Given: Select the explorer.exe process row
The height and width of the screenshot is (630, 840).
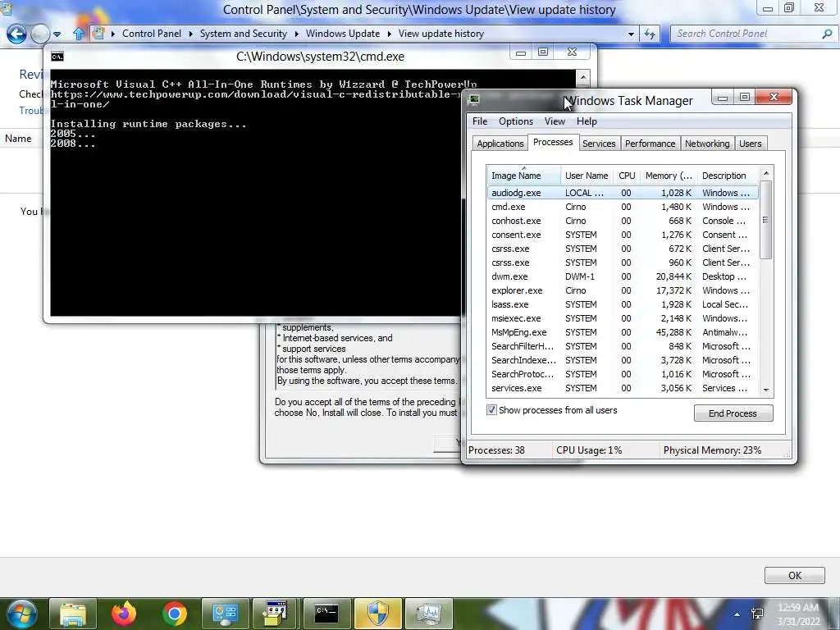Looking at the screenshot, I should [623, 290].
